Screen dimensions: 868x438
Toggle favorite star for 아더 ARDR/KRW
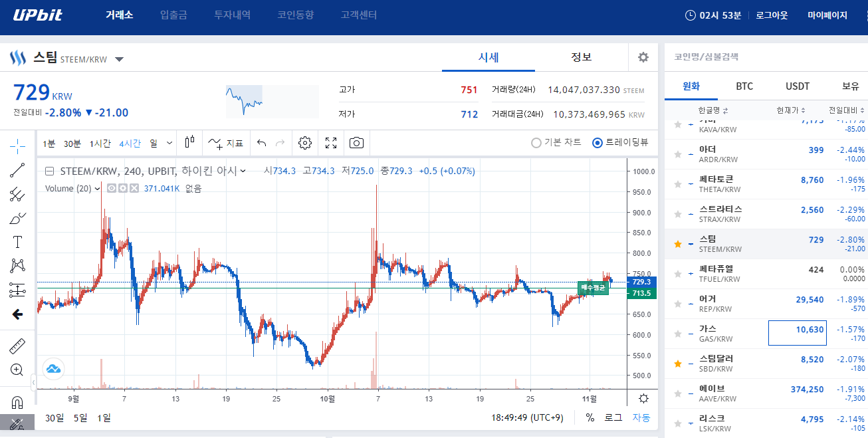678,154
